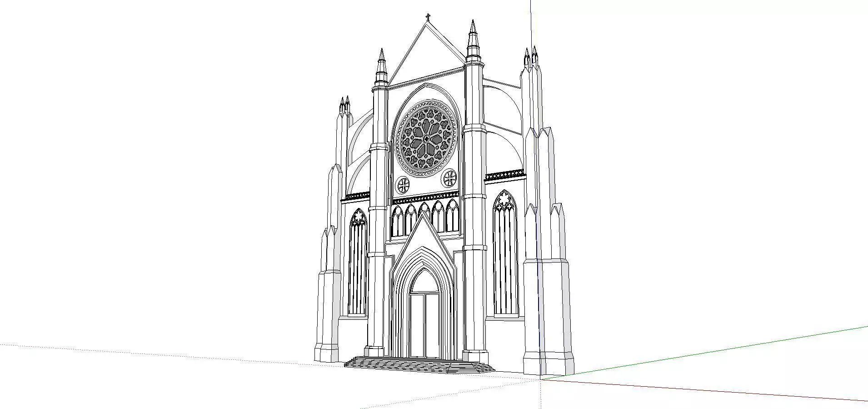The height and width of the screenshot is (409, 868).
Task: Click the entrance steps at the cathedral base
Action: (x=419, y=365)
